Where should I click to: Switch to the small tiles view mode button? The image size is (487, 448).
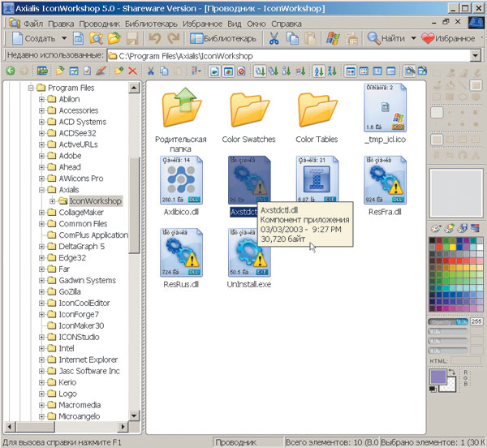point(364,71)
